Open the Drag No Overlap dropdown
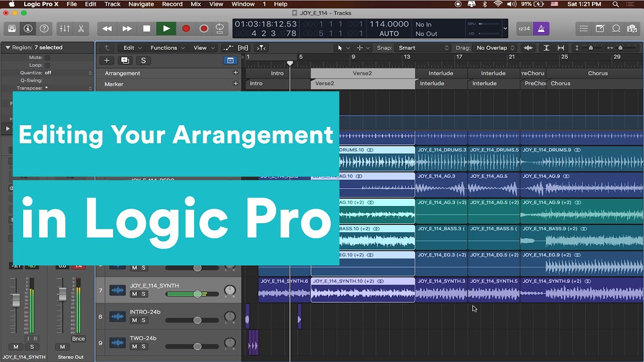The height and width of the screenshot is (362, 644). [496, 48]
